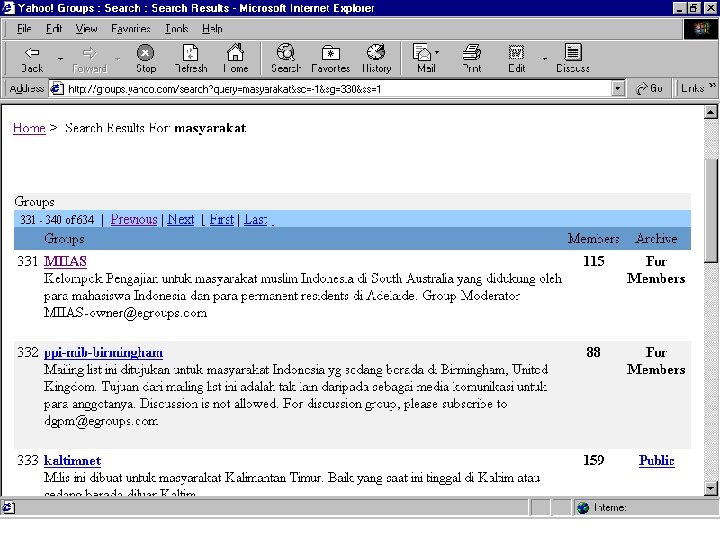Viewport: 720px width, 540px height.
Task: Click the Mail toolbar button
Action: click(x=425, y=59)
